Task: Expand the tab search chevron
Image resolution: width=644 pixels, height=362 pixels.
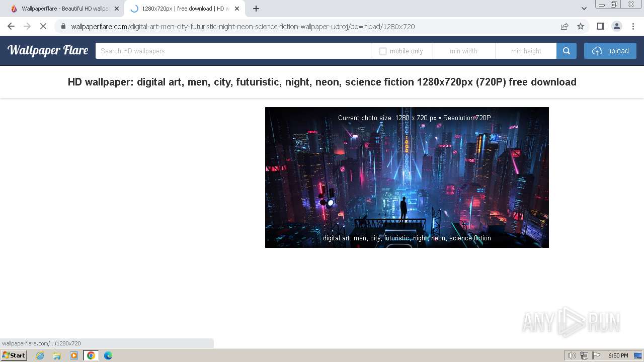Action: (584, 9)
